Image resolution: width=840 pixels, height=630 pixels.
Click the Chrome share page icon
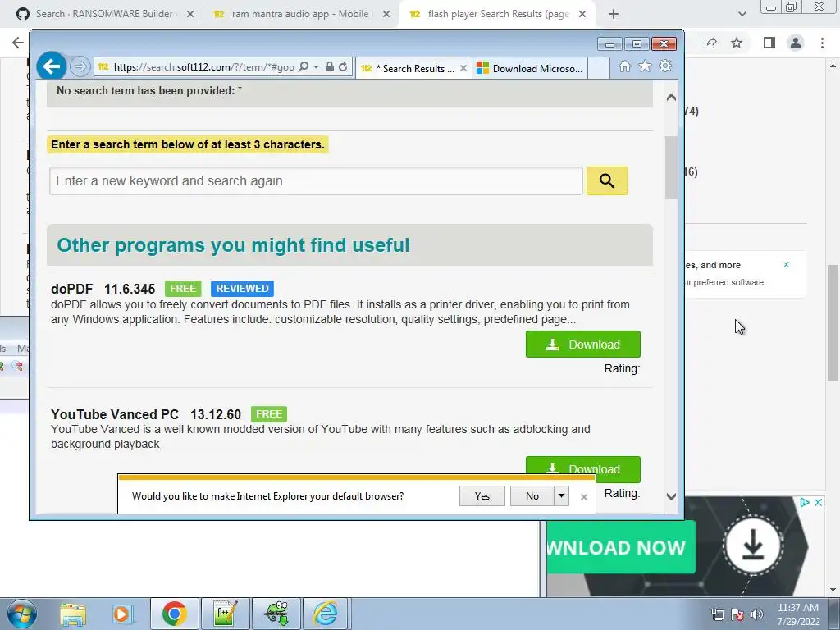pos(710,43)
